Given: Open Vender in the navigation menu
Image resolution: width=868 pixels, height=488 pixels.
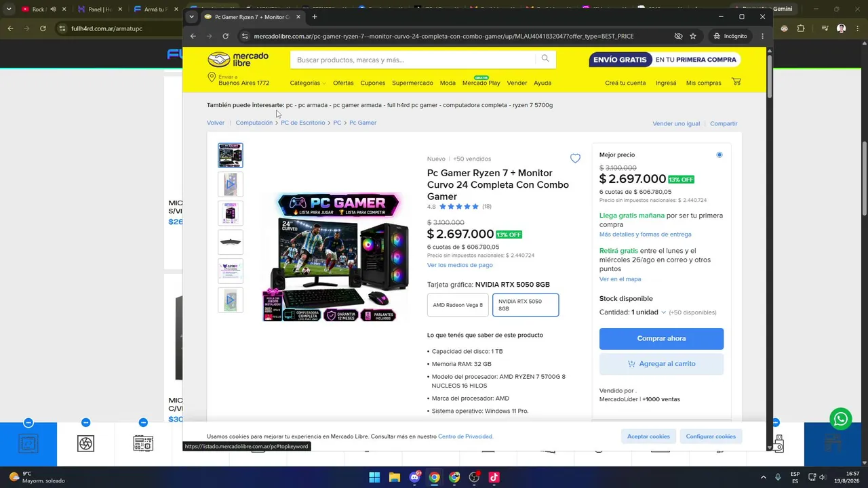Looking at the screenshot, I should (x=517, y=83).
